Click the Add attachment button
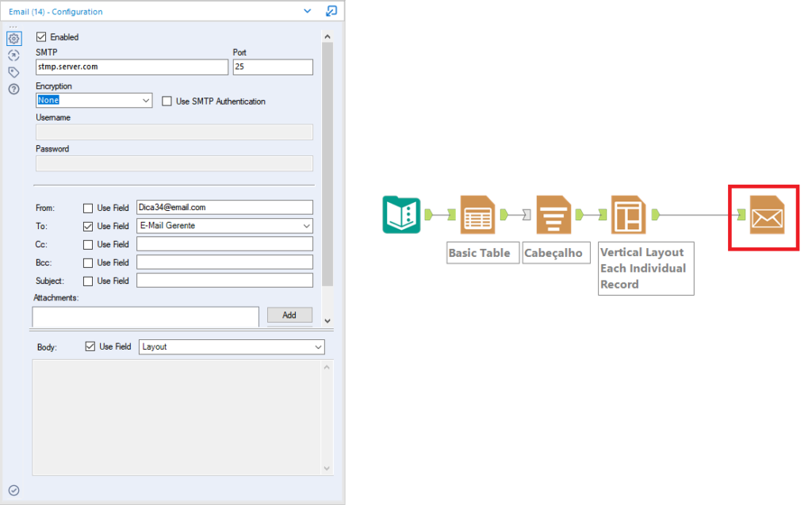Viewport: 812px width, 505px height. (x=289, y=315)
